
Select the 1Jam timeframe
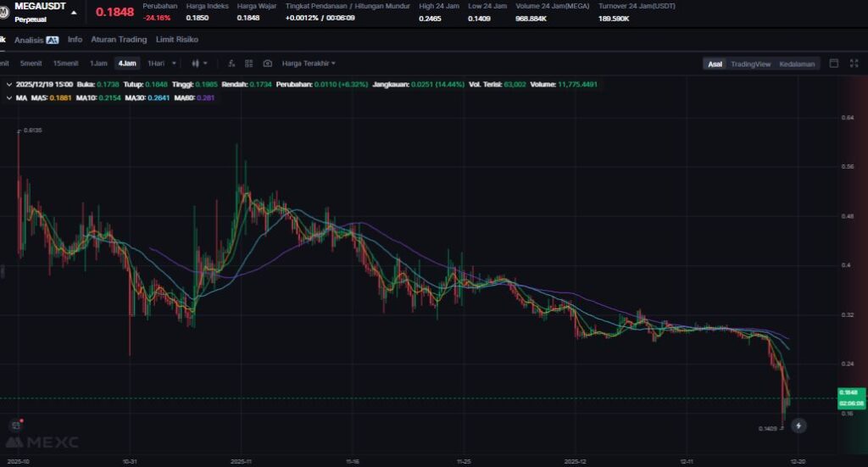(x=98, y=64)
